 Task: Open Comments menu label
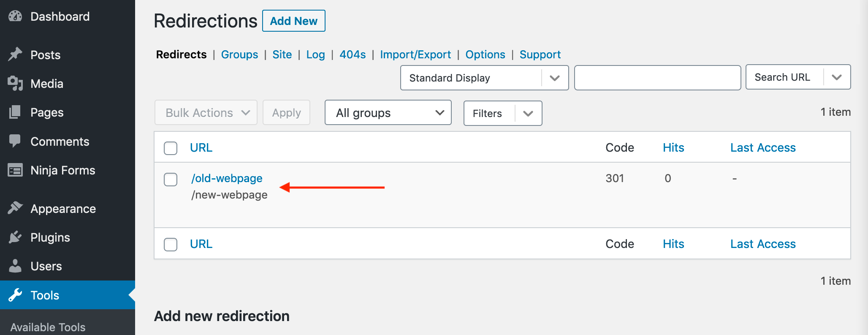(60, 142)
